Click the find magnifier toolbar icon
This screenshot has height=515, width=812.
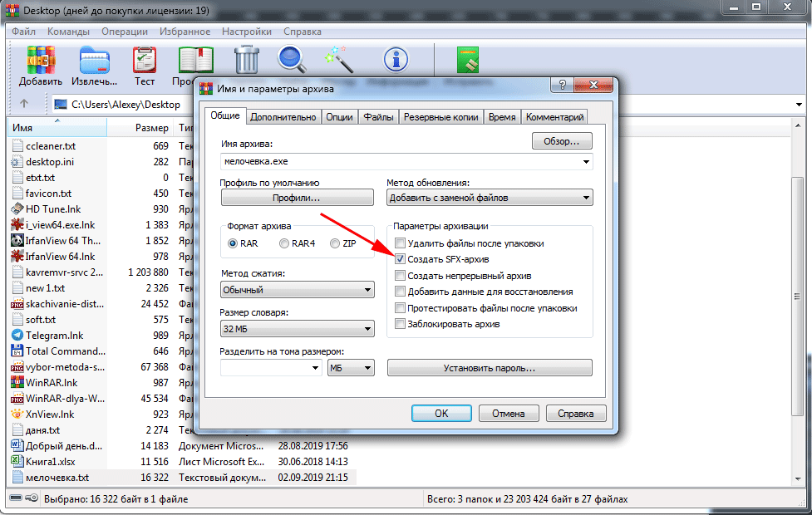[x=292, y=60]
